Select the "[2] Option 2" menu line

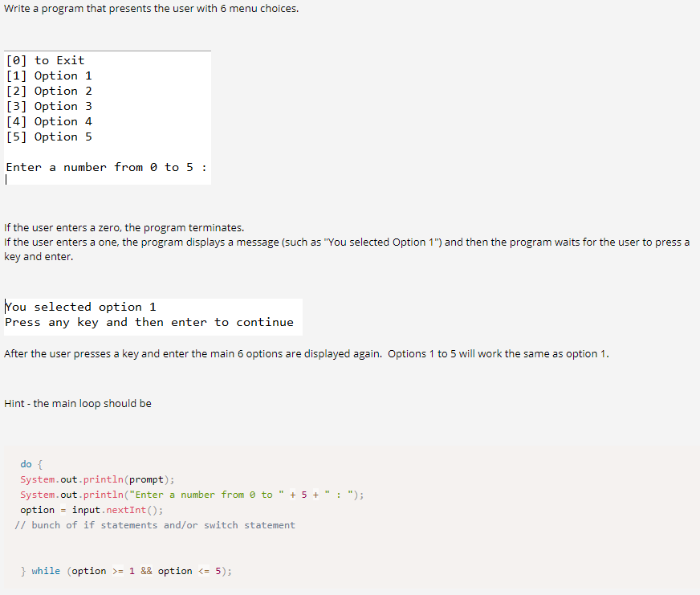click(48, 90)
